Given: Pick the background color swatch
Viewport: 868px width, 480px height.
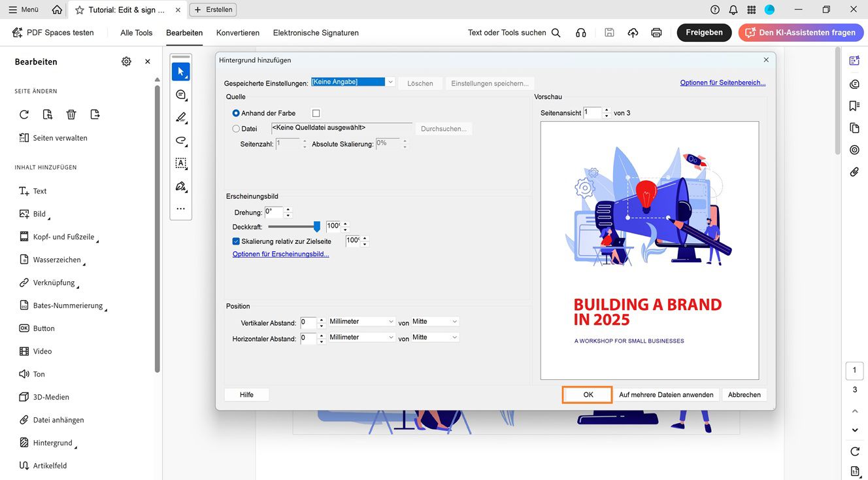Looking at the screenshot, I should (x=316, y=113).
